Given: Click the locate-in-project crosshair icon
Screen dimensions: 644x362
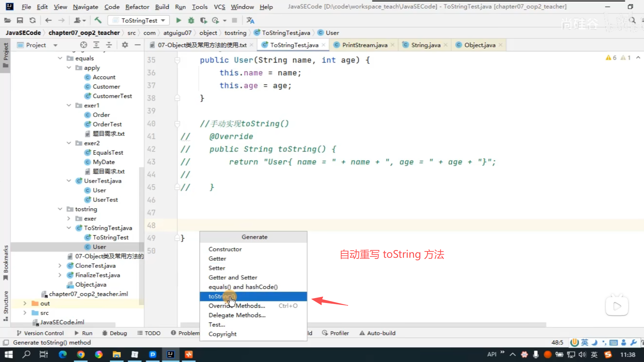Looking at the screenshot, I should tap(84, 45).
